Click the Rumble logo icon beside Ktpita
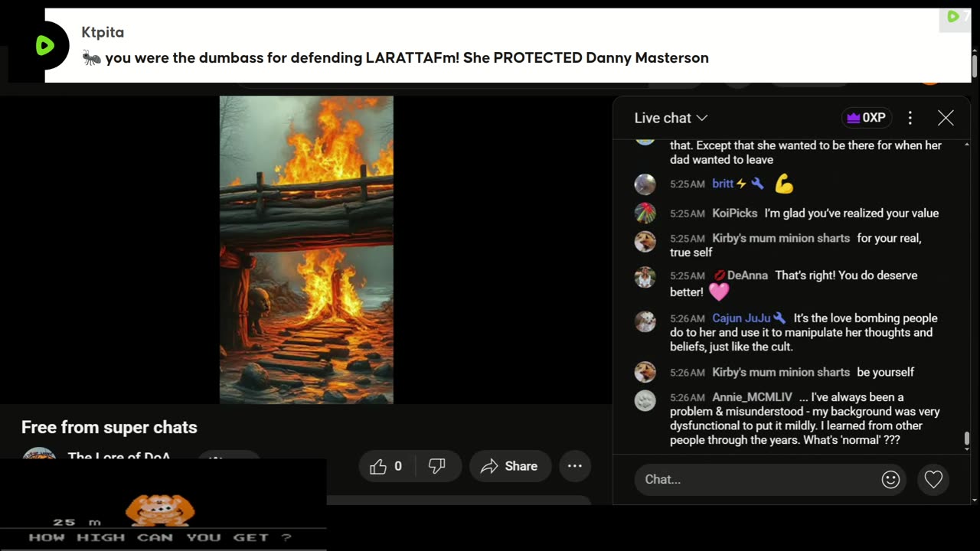This screenshot has height=551, width=980. coord(45,46)
